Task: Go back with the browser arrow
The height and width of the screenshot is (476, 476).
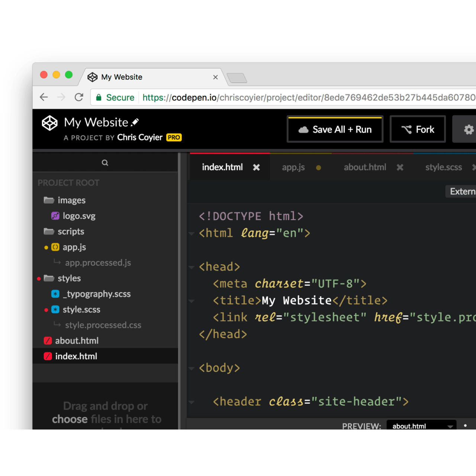Action: 44,97
